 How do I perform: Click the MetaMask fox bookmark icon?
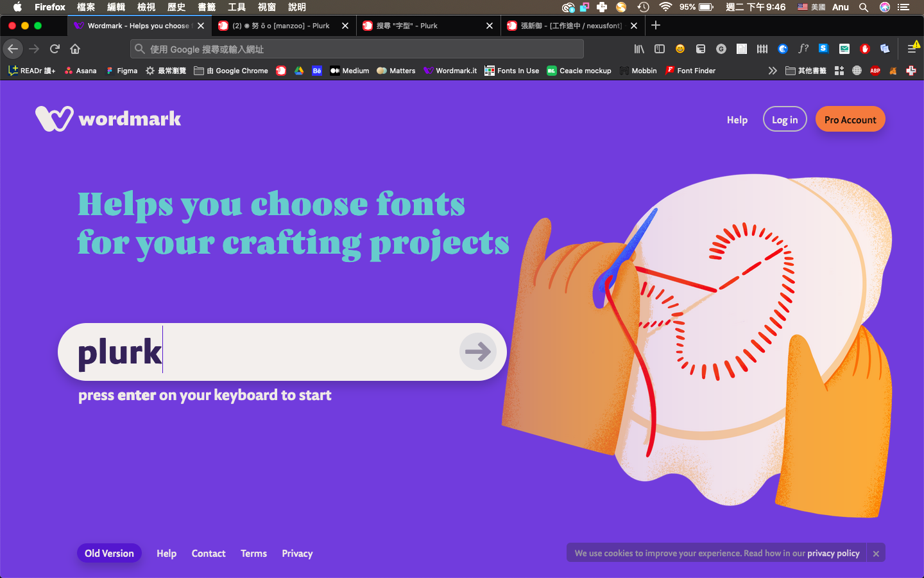point(893,71)
